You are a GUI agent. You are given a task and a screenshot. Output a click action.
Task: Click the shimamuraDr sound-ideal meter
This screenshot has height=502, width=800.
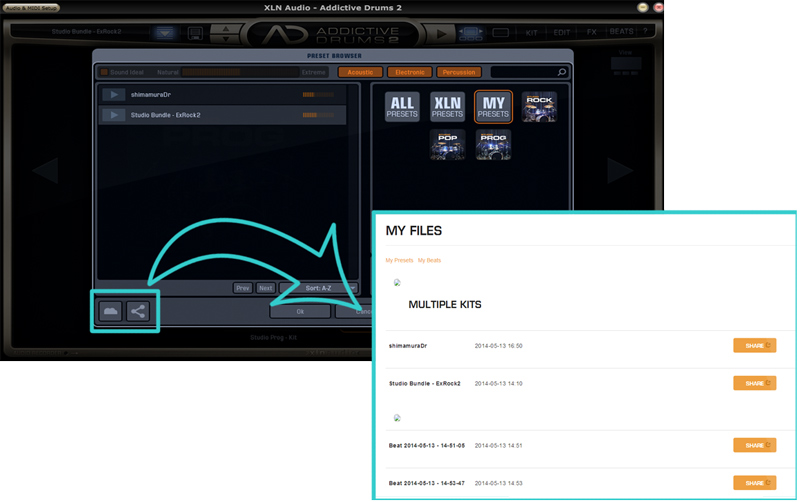tap(318, 94)
